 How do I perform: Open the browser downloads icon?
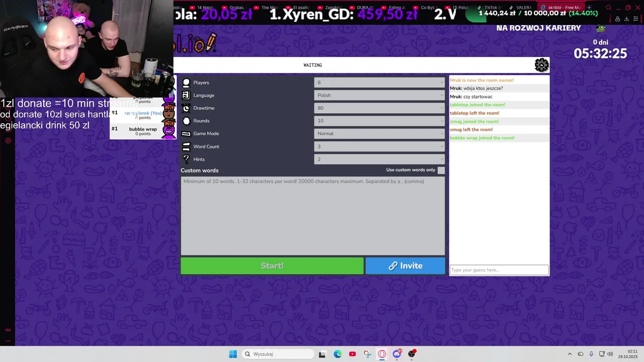coord(626,19)
